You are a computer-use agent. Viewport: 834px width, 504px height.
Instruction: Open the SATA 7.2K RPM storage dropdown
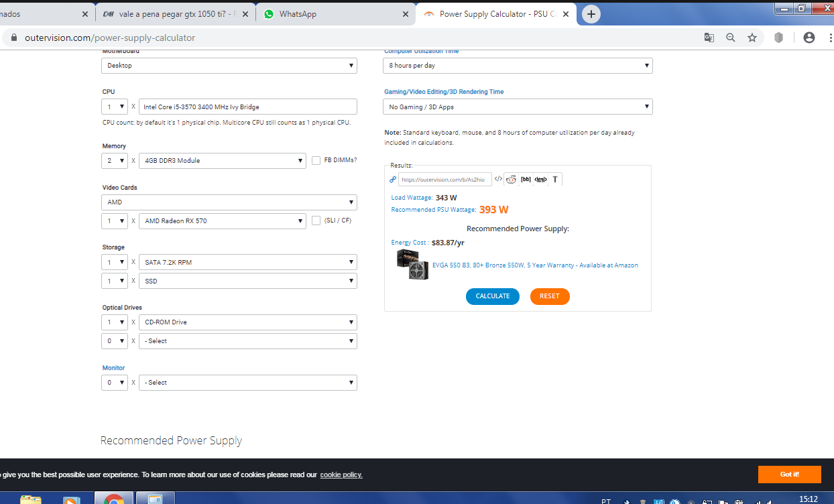[248, 262]
